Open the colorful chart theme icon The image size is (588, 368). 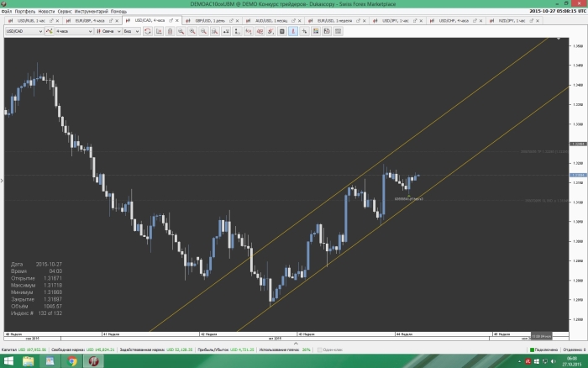click(316, 32)
